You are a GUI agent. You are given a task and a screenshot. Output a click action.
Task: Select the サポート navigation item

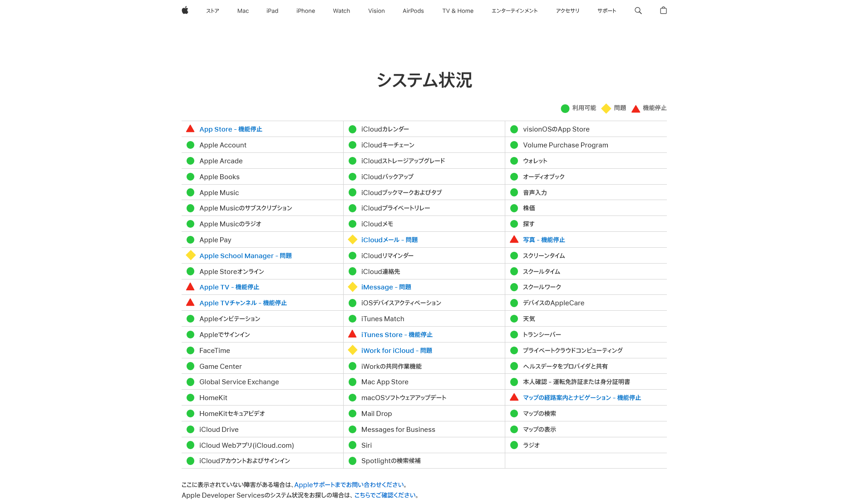(606, 11)
